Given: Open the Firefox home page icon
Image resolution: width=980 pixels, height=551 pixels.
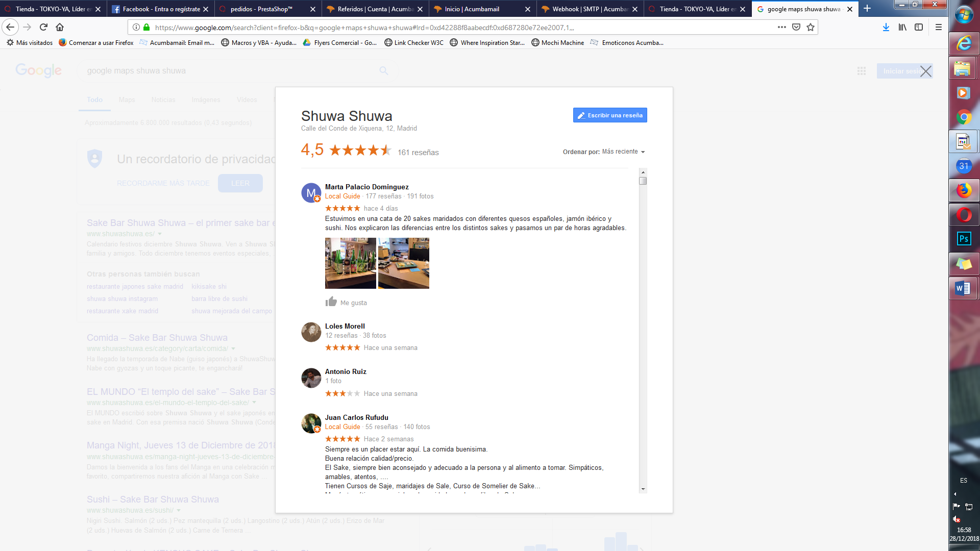Looking at the screenshot, I should click(x=60, y=27).
